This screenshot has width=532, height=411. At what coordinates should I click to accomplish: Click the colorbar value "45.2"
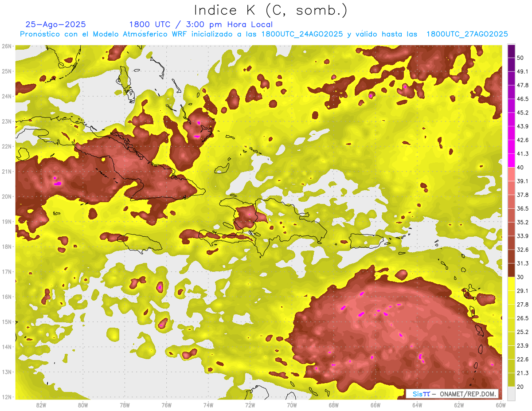pyautogui.click(x=522, y=113)
